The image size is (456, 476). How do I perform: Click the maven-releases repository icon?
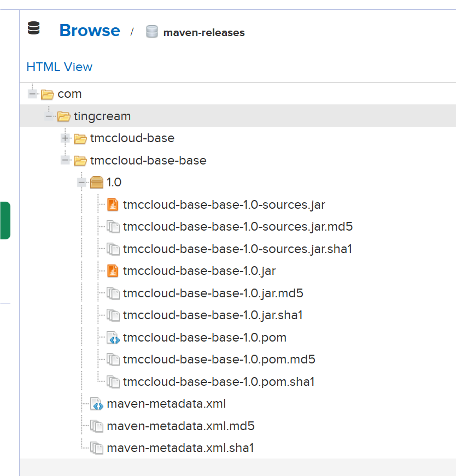click(x=151, y=32)
